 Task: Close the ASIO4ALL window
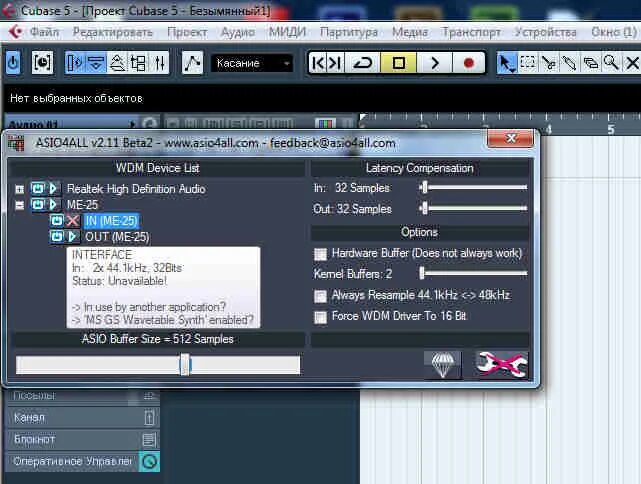(511, 139)
